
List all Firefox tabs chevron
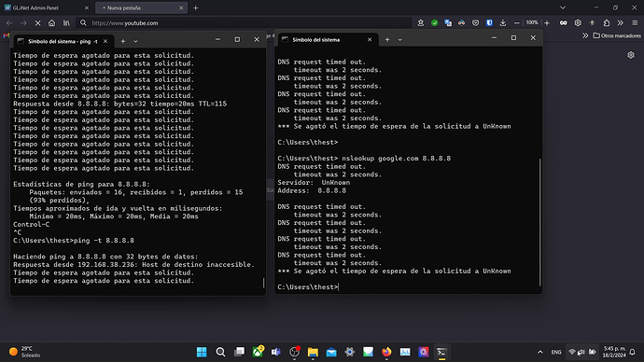(563, 7)
